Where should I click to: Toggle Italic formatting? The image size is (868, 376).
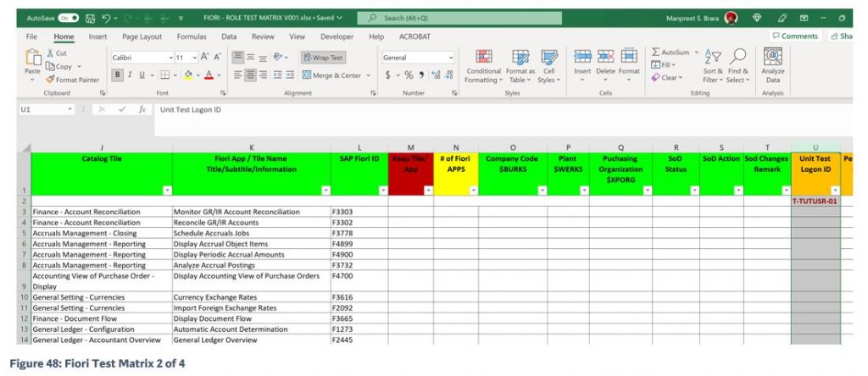[x=130, y=75]
